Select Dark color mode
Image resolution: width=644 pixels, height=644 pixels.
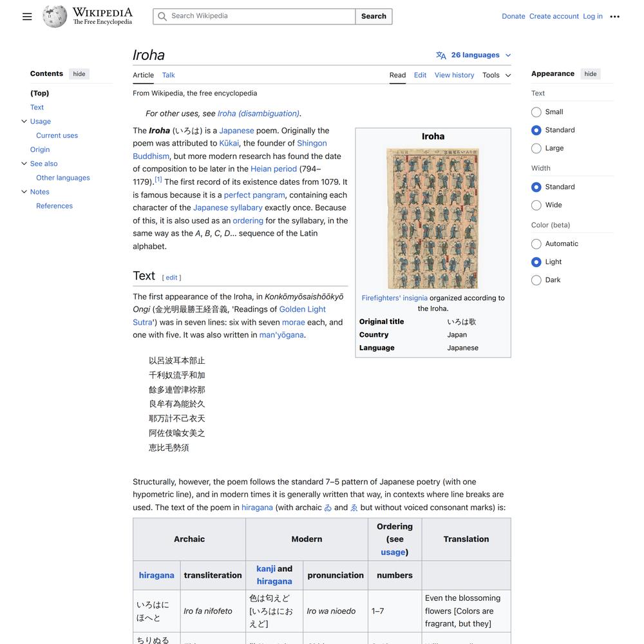536,280
